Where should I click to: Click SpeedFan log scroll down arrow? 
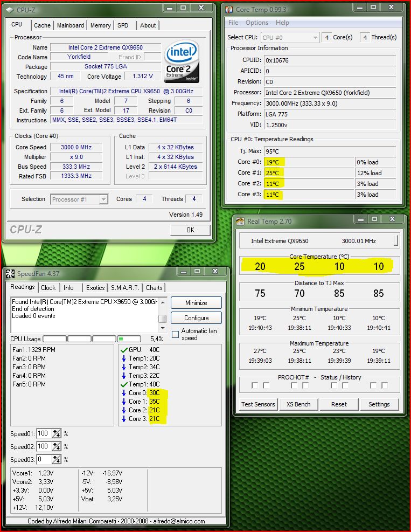point(163,328)
